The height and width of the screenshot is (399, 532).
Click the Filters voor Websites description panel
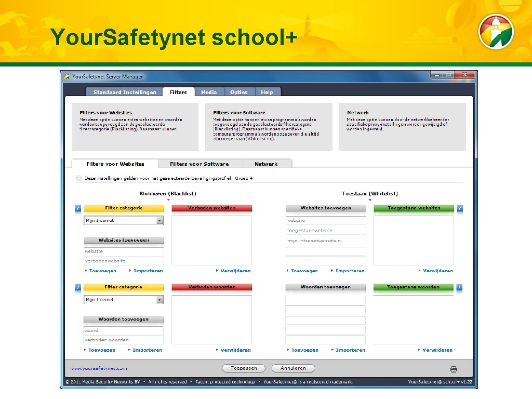135,127
